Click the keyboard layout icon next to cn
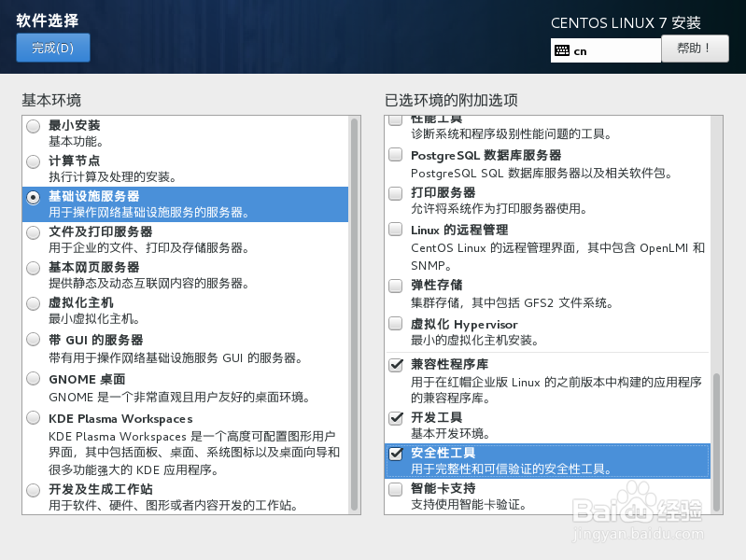The height and width of the screenshot is (560, 746). 562,50
